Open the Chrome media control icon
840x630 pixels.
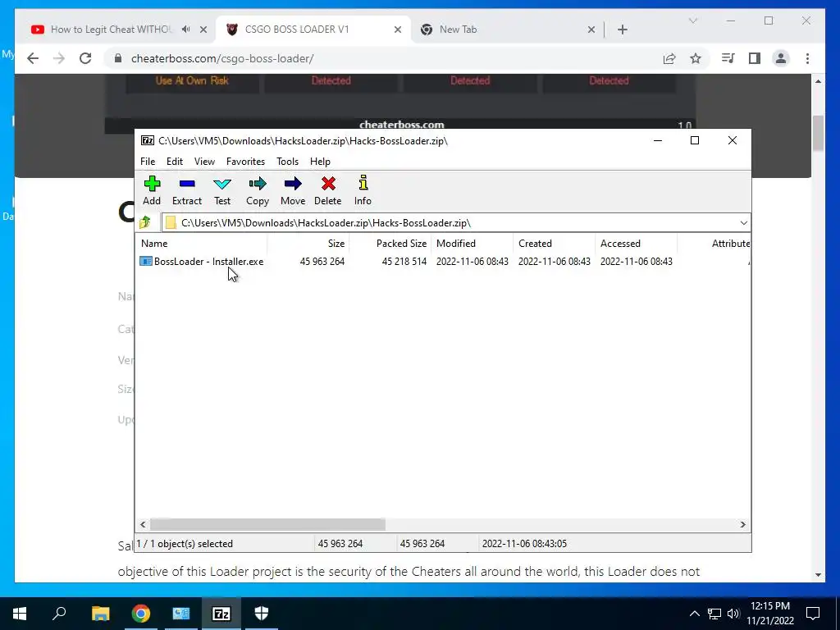[728, 58]
